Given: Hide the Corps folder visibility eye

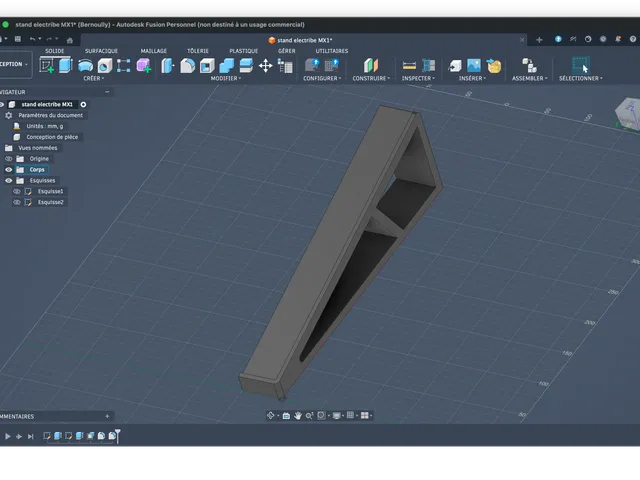Looking at the screenshot, I should [x=9, y=169].
